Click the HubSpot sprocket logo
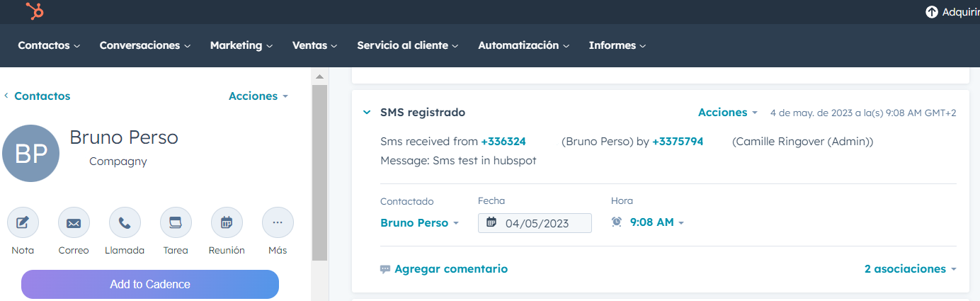 pos(34,11)
